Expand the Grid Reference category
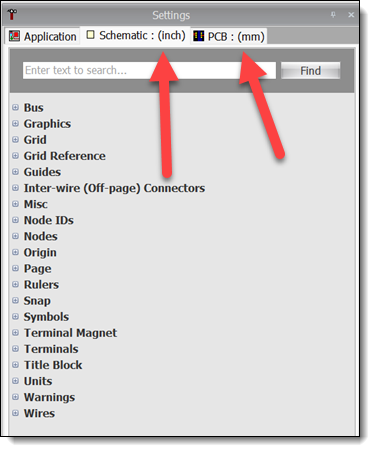The height and width of the screenshot is (452, 375). pyautogui.click(x=15, y=155)
